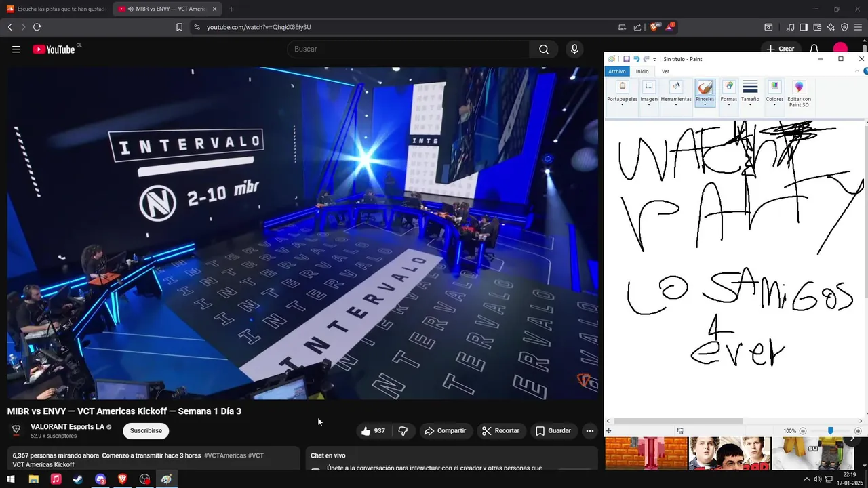Expand Paint quick access toolbar customize arrow
868x488 pixels.
654,60
